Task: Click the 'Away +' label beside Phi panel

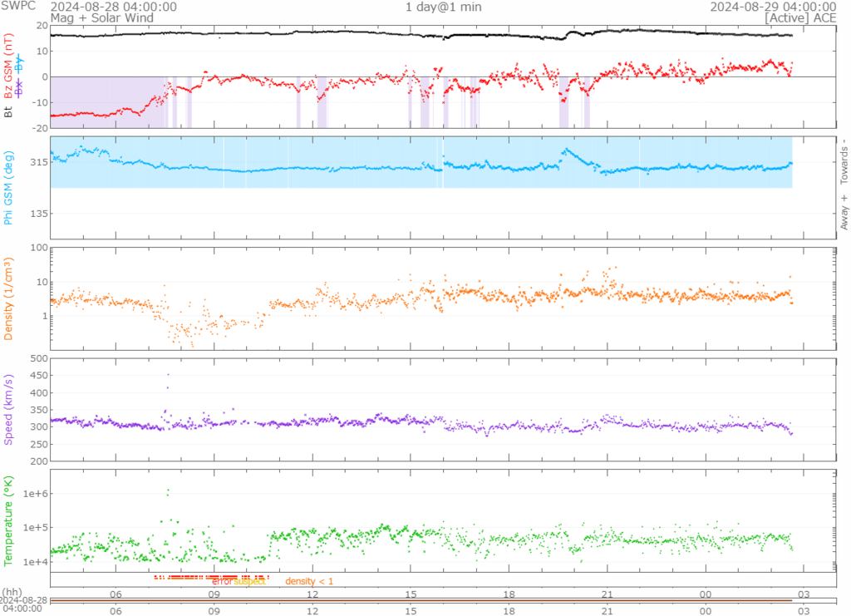Action: tap(844, 211)
